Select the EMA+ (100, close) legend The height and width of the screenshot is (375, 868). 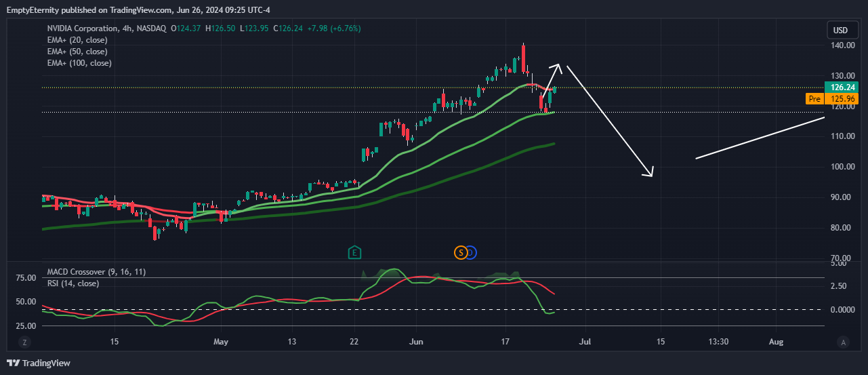(x=79, y=63)
